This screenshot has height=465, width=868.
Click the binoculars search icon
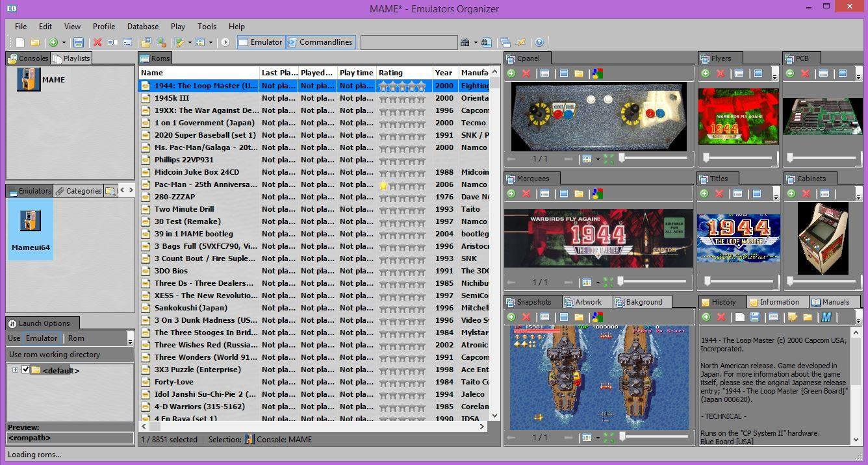(x=465, y=42)
